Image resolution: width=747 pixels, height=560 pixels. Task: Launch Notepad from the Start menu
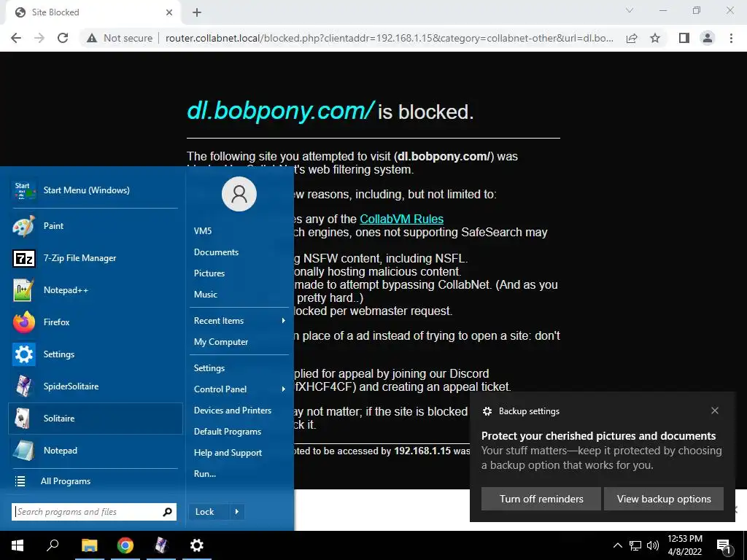[x=96, y=451]
